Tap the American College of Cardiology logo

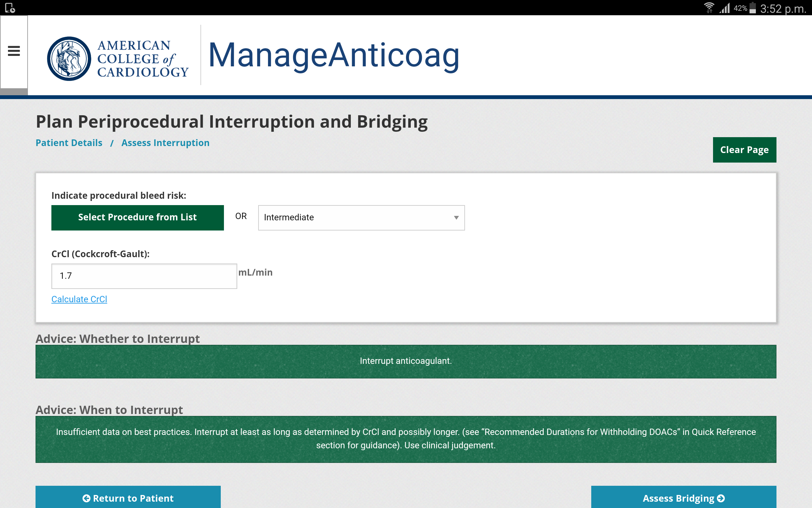click(x=118, y=58)
